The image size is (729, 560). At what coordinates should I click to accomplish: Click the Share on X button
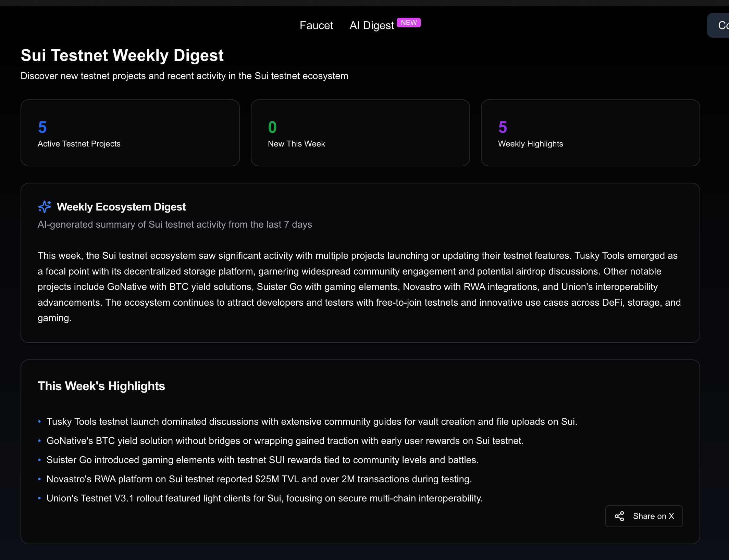click(x=644, y=516)
